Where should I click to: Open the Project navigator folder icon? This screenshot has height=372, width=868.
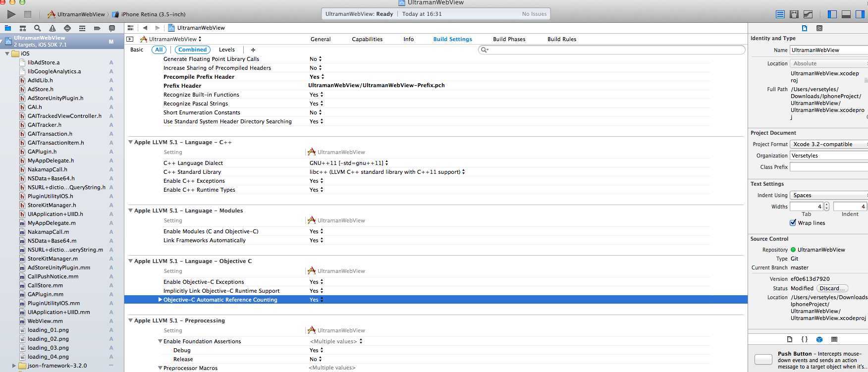click(8, 28)
